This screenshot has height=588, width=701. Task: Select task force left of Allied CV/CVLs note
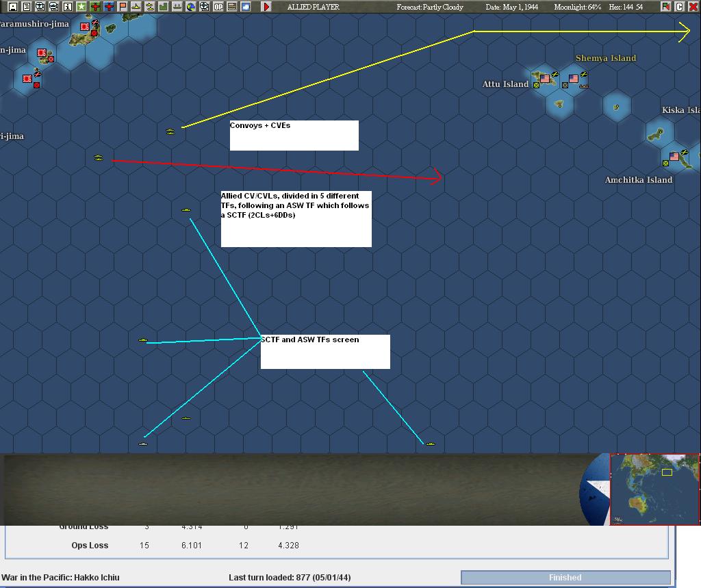click(186, 209)
